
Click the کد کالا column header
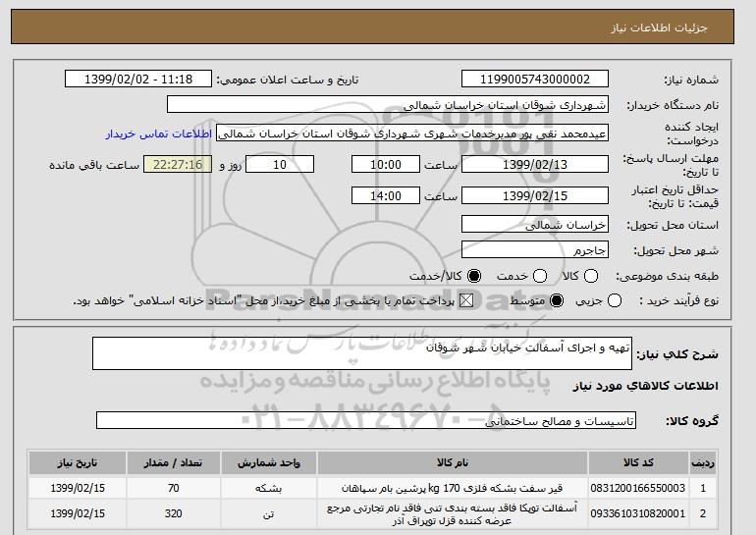click(638, 462)
